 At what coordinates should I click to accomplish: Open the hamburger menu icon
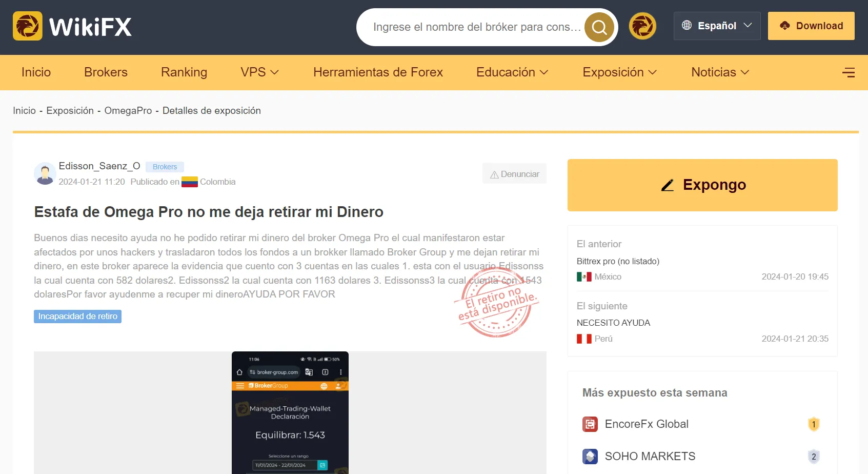pyautogui.click(x=849, y=72)
